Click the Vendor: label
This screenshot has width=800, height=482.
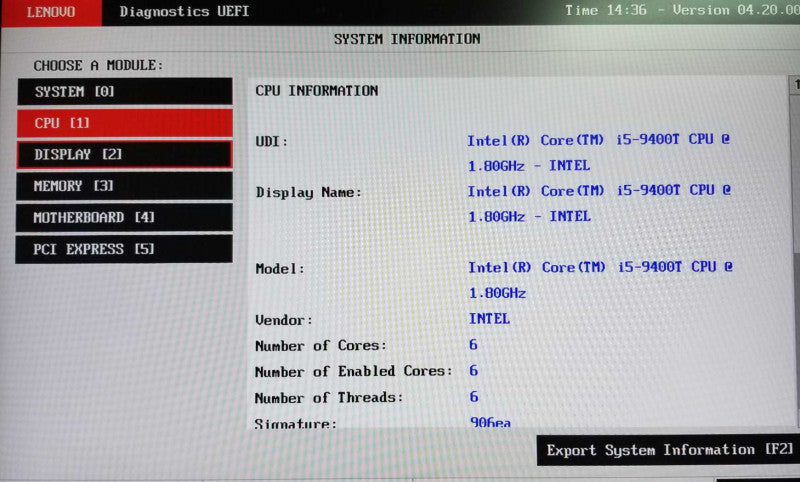[284, 320]
